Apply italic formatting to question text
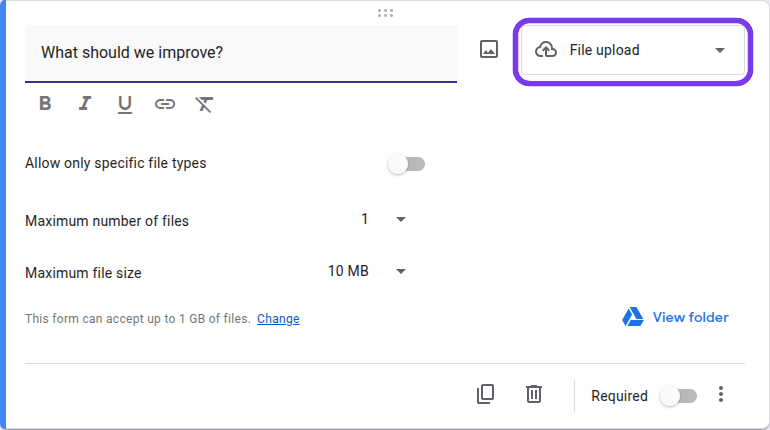 click(85, 104)
